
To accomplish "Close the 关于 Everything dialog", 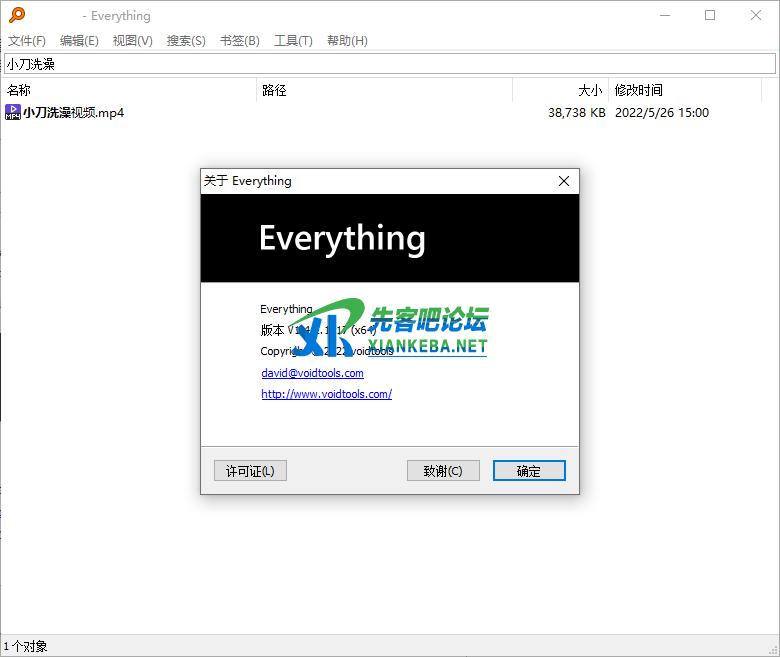I will [563, 181].
